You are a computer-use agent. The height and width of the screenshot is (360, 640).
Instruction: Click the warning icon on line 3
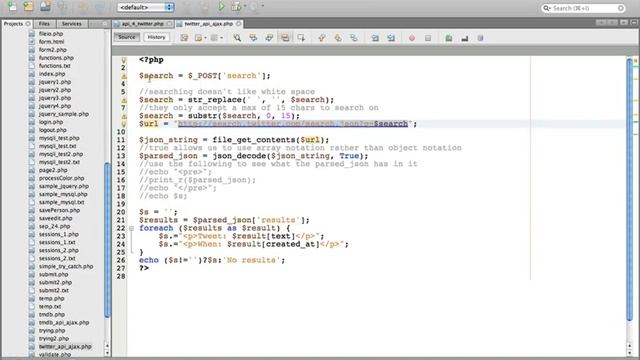(124, 76)
